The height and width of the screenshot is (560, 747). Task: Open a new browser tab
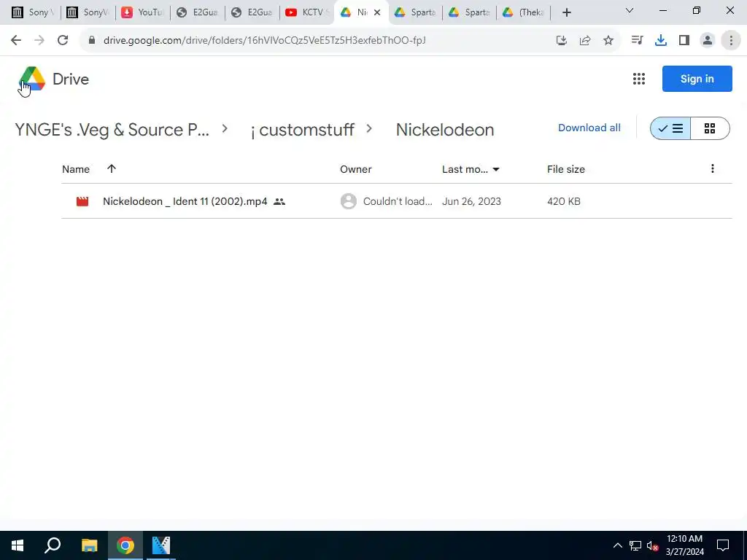pyautogui.click(x=566, y=12)
